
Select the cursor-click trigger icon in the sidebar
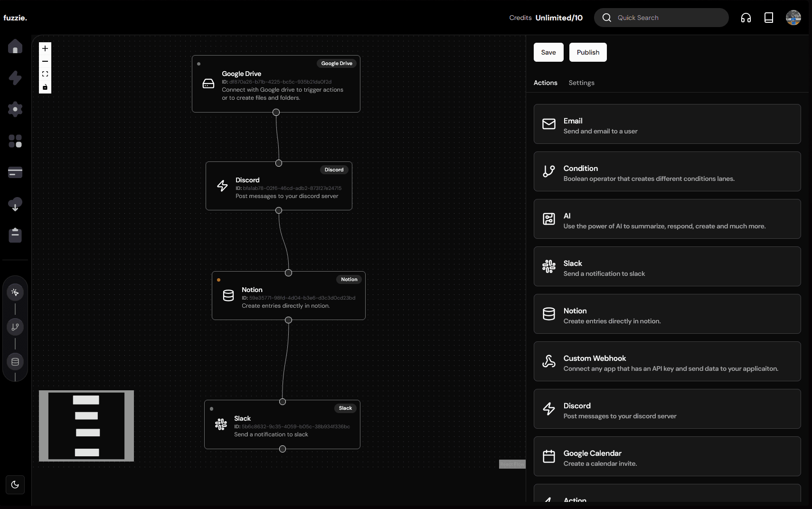(x=15, y=292)
